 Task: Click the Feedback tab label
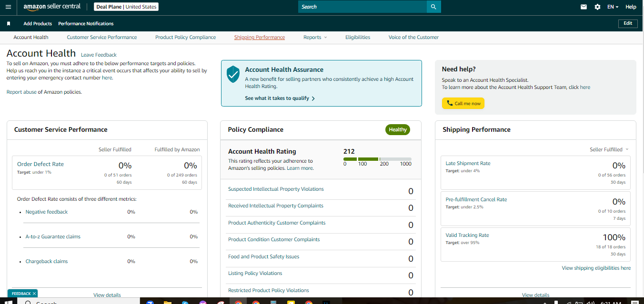(21, 294)
